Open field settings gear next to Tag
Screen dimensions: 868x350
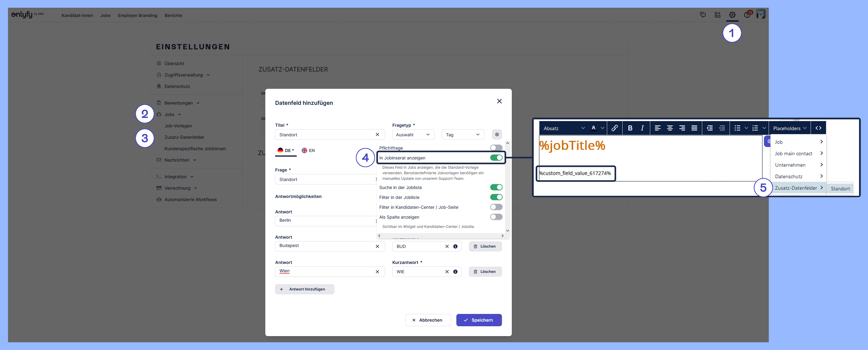[x=497, y=134]
